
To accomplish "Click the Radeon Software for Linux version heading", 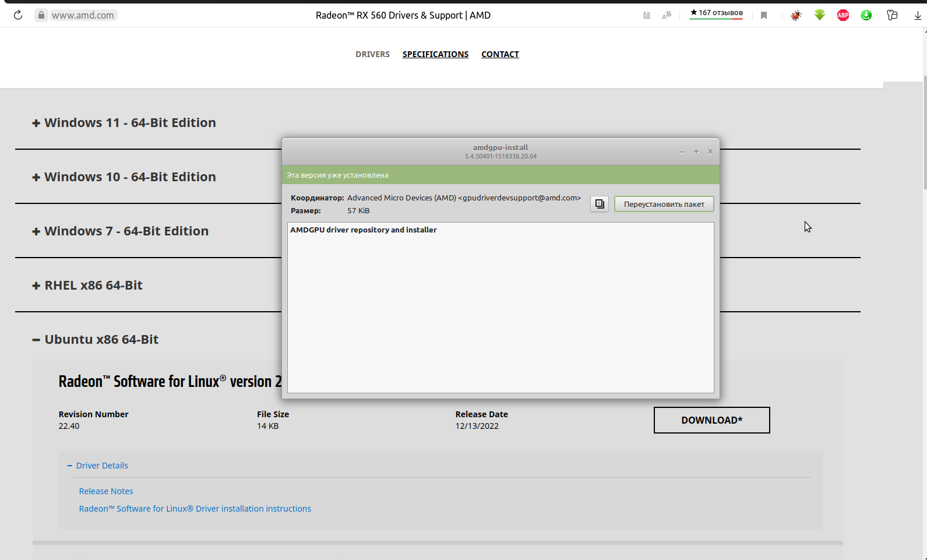I will (x=170, y=381).
